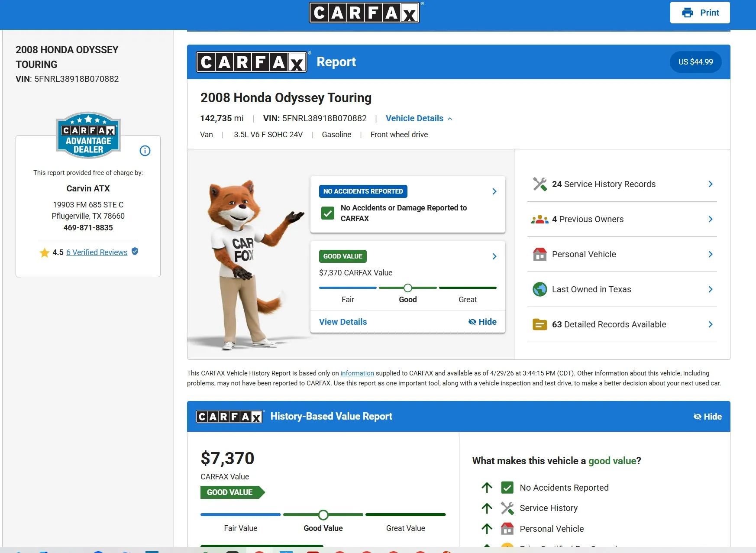Open the Last Owned in Texas chevron
This screenshot has height=553, width=756.
(711, 289)
